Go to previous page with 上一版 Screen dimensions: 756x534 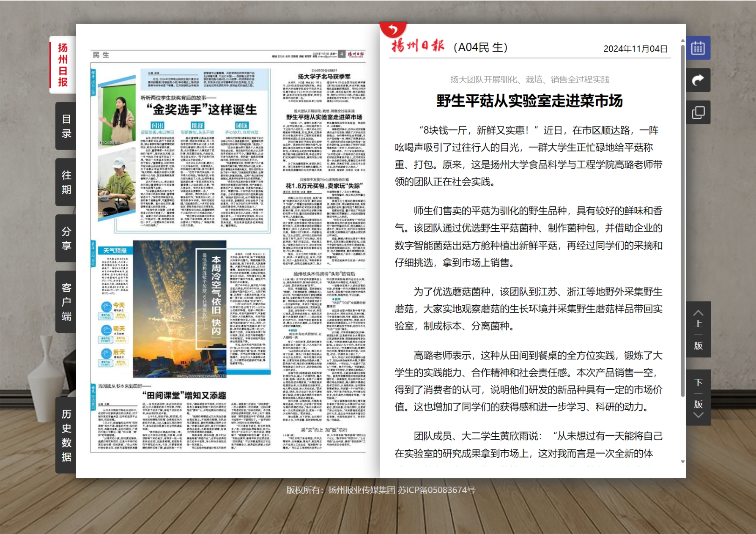(x=698, y=329)
